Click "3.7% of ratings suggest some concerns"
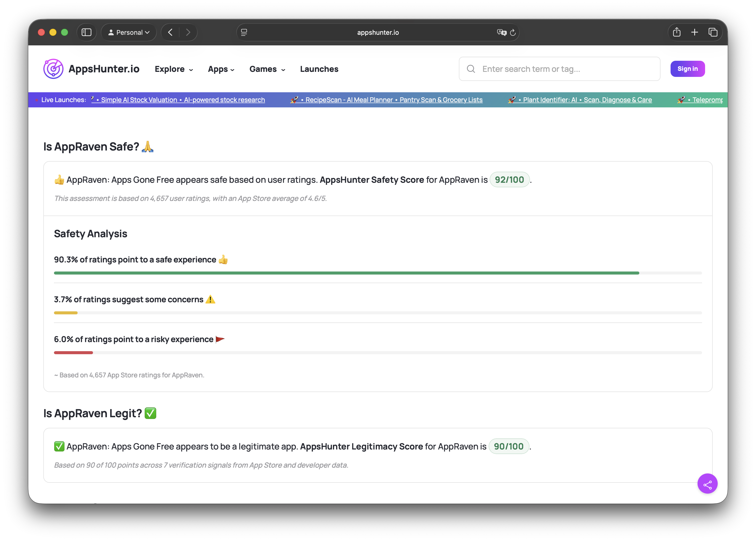This screenshot has height=541, width=756. pyautogui.click(x=129, y=299)
